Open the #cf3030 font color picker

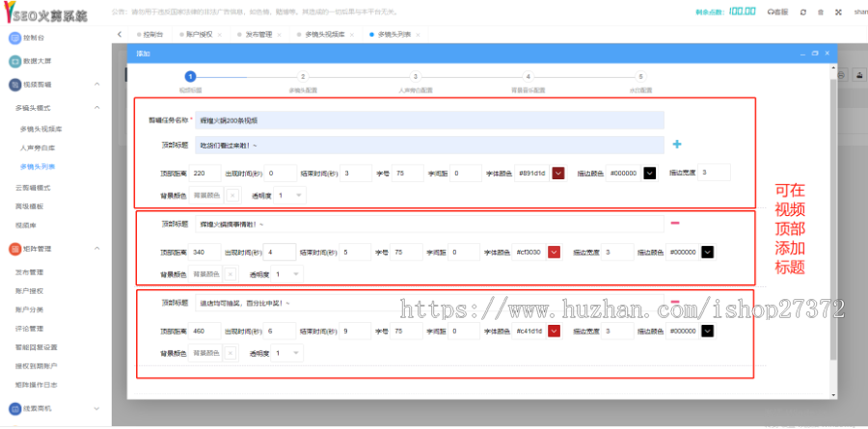(x=555, y=253)
